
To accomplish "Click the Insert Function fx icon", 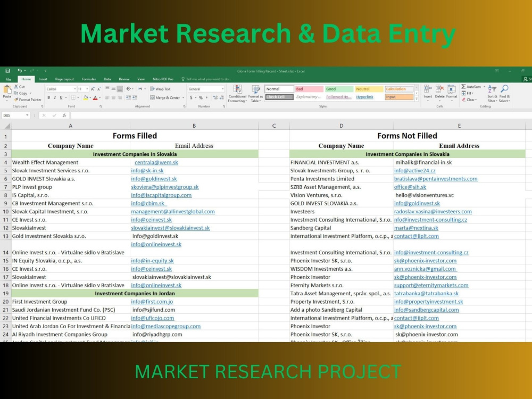I will pos(64,115).
